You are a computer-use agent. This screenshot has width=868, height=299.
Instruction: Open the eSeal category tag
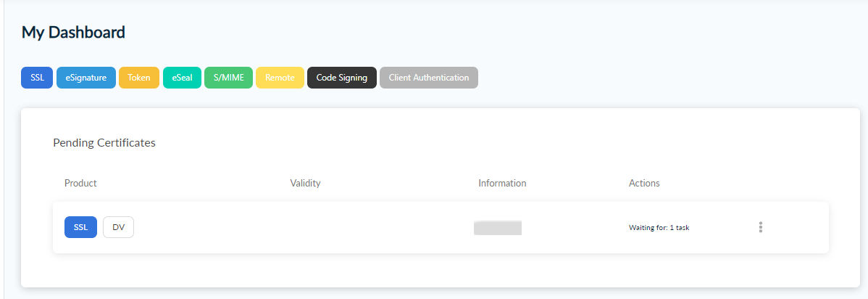pos(182,78)
